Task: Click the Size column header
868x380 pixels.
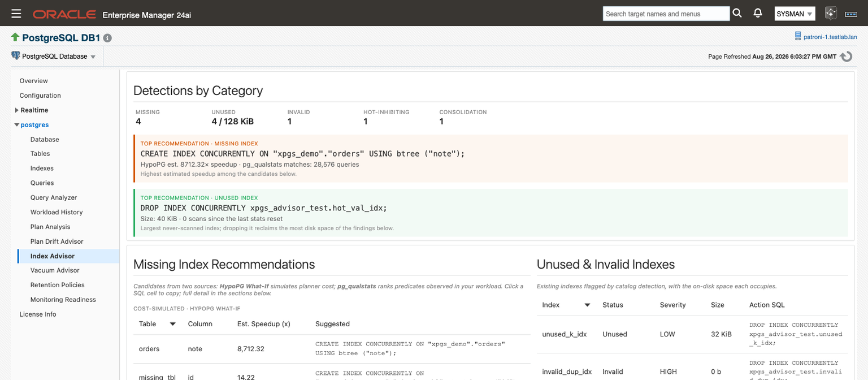Action: pos(718,305)
